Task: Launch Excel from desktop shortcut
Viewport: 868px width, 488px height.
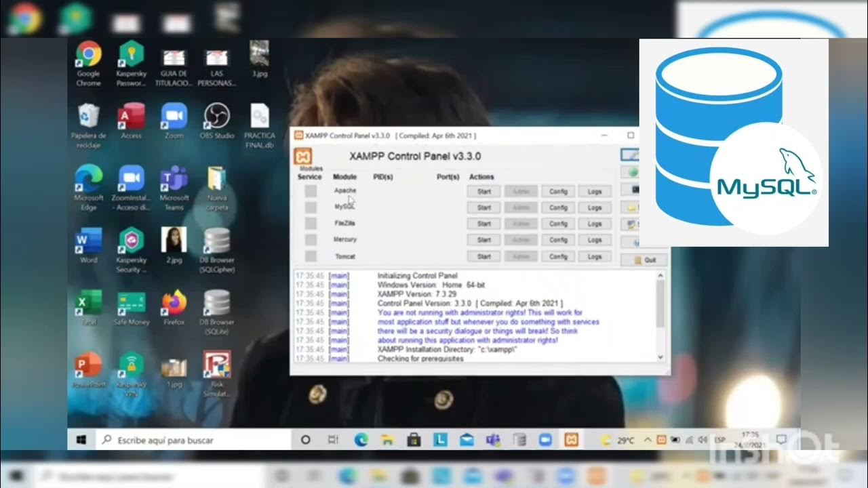Action: pos(89,302)
